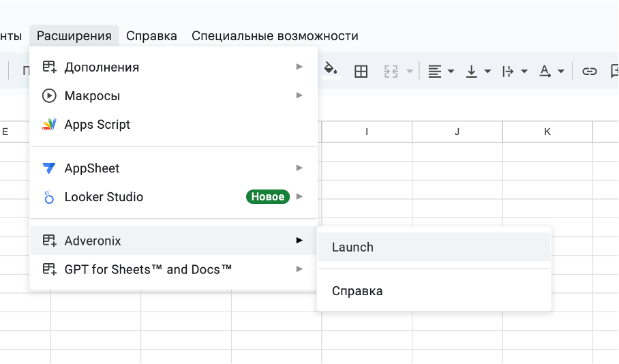Click the Дополнения add-on icon
This screenshot has height=364, width=619.
49,67
